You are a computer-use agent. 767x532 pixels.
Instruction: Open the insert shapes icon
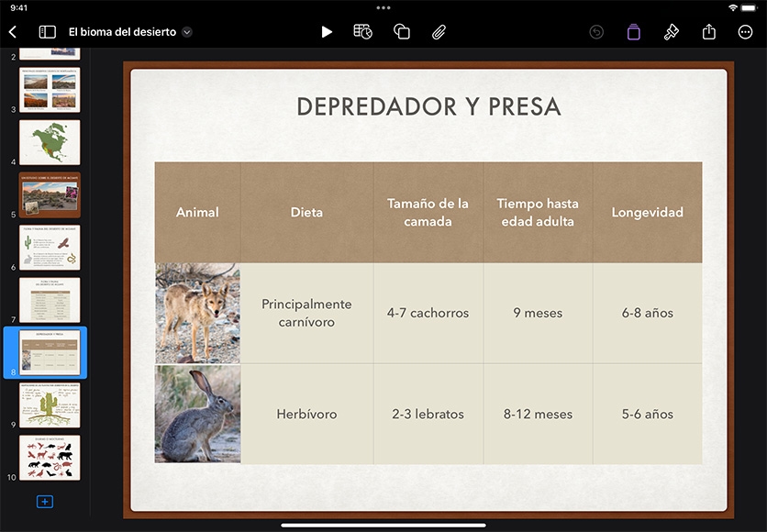[402, 32]
